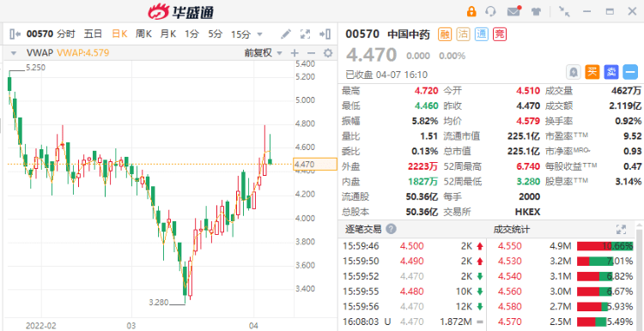
Task: Switch to 5分 five-minute chart
Action: (x=215, y=33)
